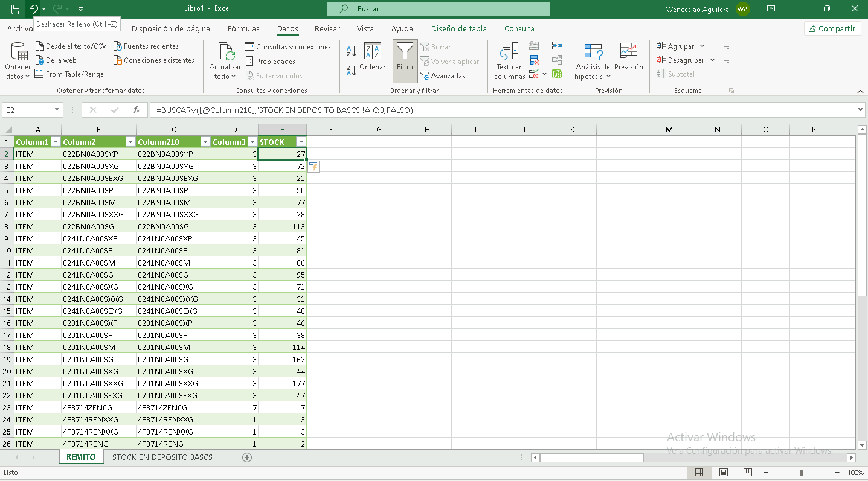Screen dimensions: 868x481
Task: Click the sort Z to A descending icon
Action: click(351, 70)
